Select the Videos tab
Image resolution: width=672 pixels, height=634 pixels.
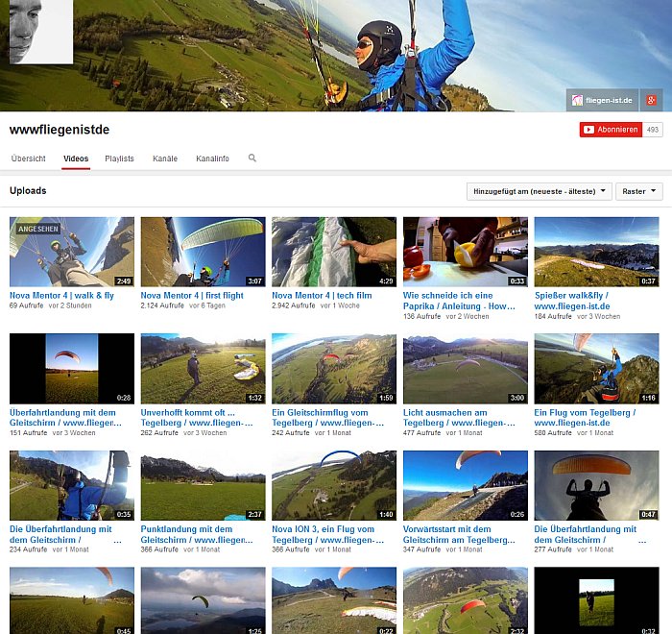coord(76,158)
